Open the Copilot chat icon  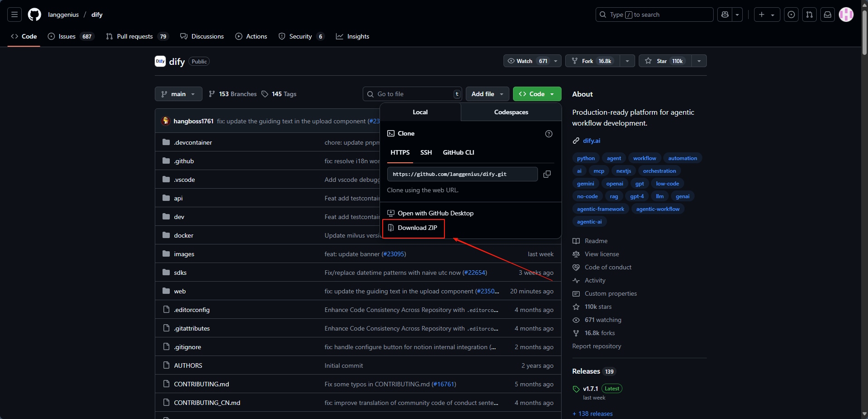(x=725, y=15)
